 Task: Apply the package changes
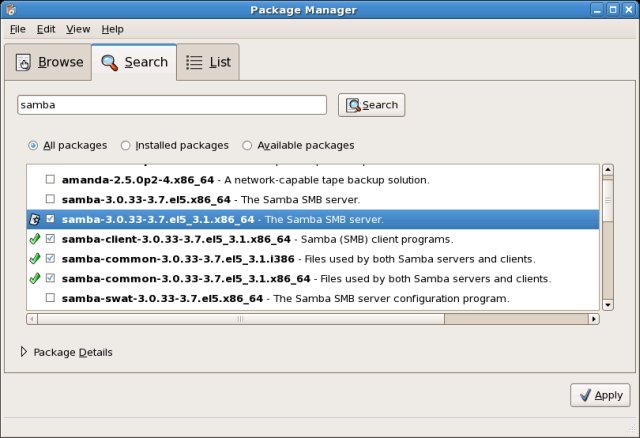pyautogui.click(x=600, y=395)
